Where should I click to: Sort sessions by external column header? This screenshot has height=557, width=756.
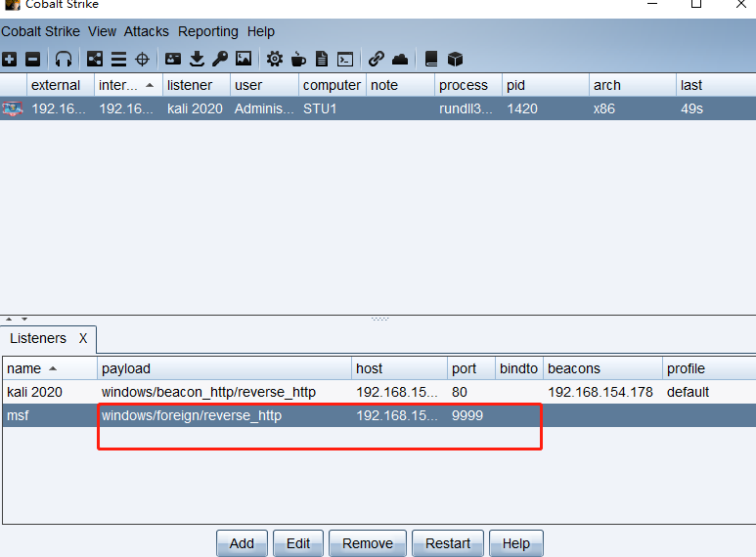tap(61, 85)
